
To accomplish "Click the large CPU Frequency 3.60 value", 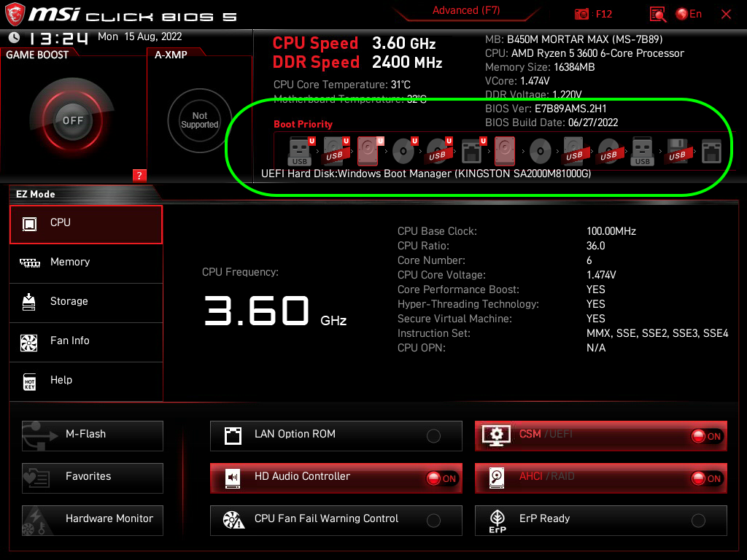I will [x=257, y=310].
